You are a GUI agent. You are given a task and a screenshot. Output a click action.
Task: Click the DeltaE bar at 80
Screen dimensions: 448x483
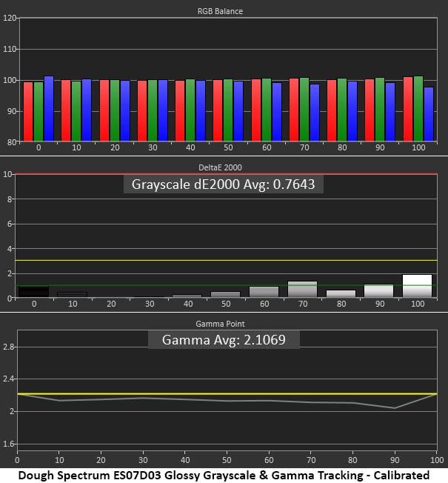[341, 294]
